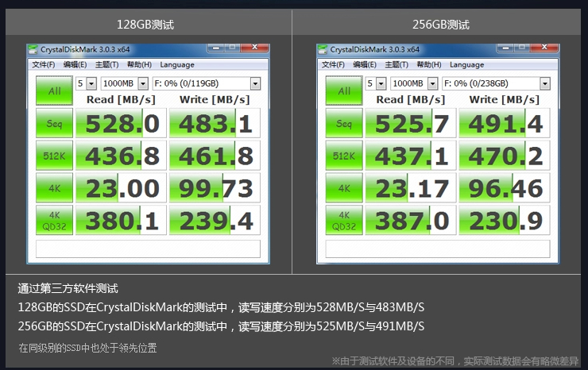This screenshot has width=588, height=370.
Task: Click 512K read result 437.1
Action: coord(411,156)
